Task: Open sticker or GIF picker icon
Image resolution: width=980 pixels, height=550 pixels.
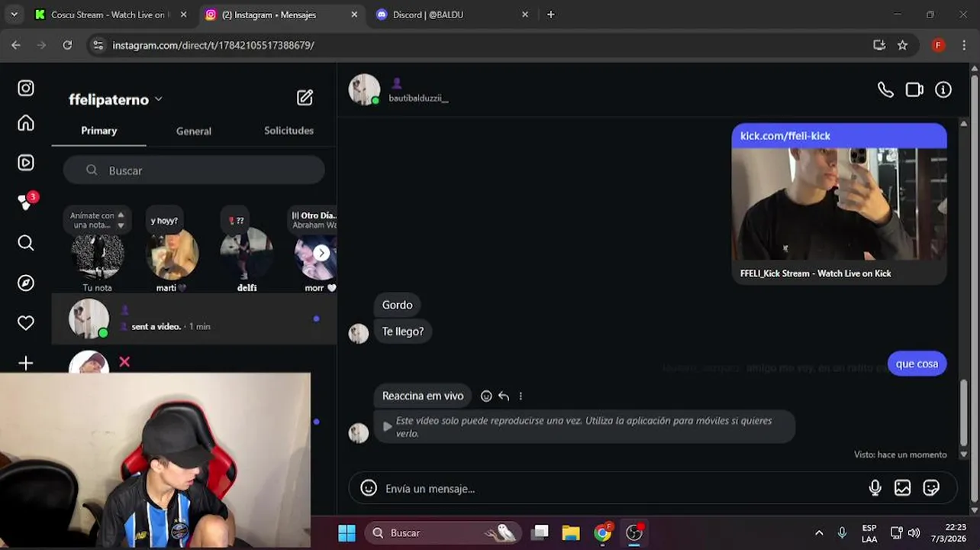Action: click(x=931, y=488)
